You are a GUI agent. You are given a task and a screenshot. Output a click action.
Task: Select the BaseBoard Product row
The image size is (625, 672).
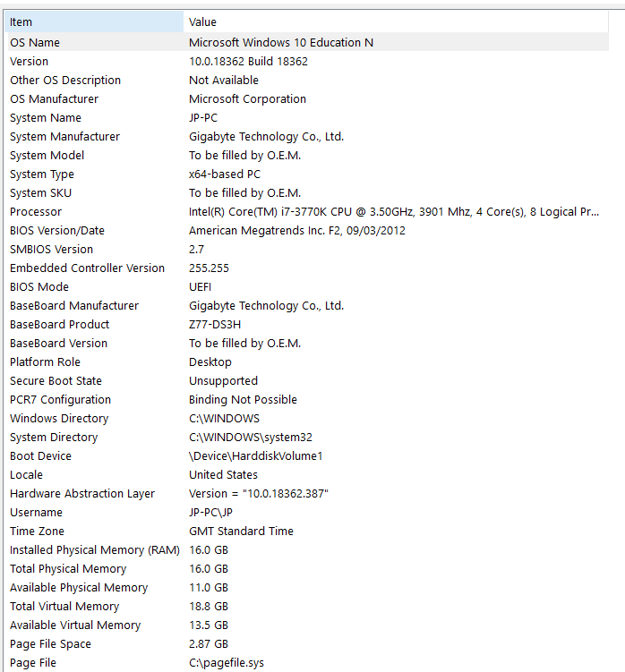pyautogui.click(x=59, y=325)
